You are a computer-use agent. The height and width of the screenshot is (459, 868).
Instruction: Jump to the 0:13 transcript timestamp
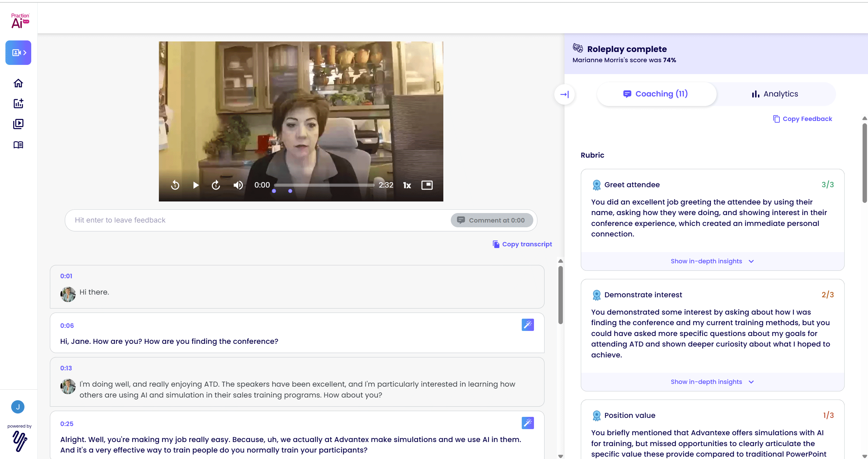coord(66,368)
